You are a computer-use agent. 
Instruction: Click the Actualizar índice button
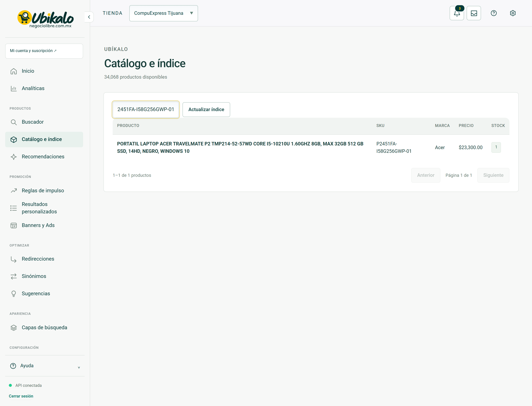(x=206, y=109)
